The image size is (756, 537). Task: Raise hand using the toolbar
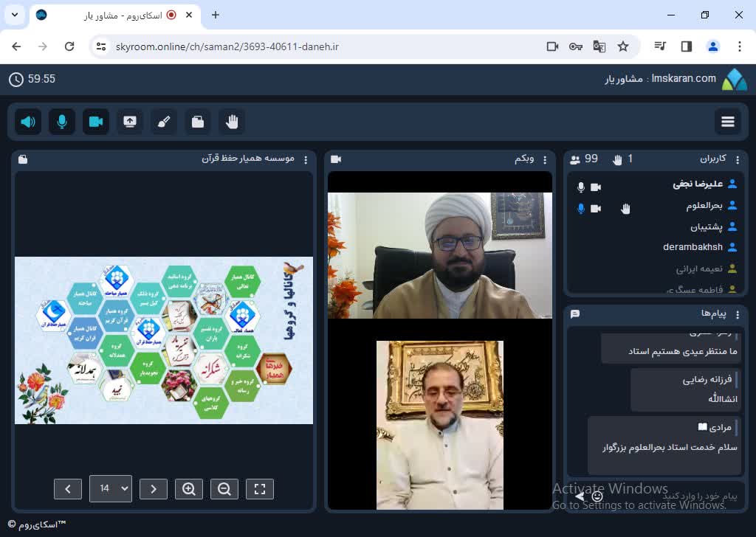pos(232,122)
